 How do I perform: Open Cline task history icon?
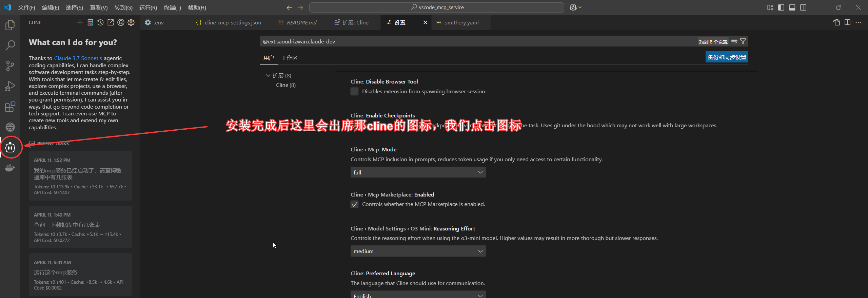(x=100, y=22)
